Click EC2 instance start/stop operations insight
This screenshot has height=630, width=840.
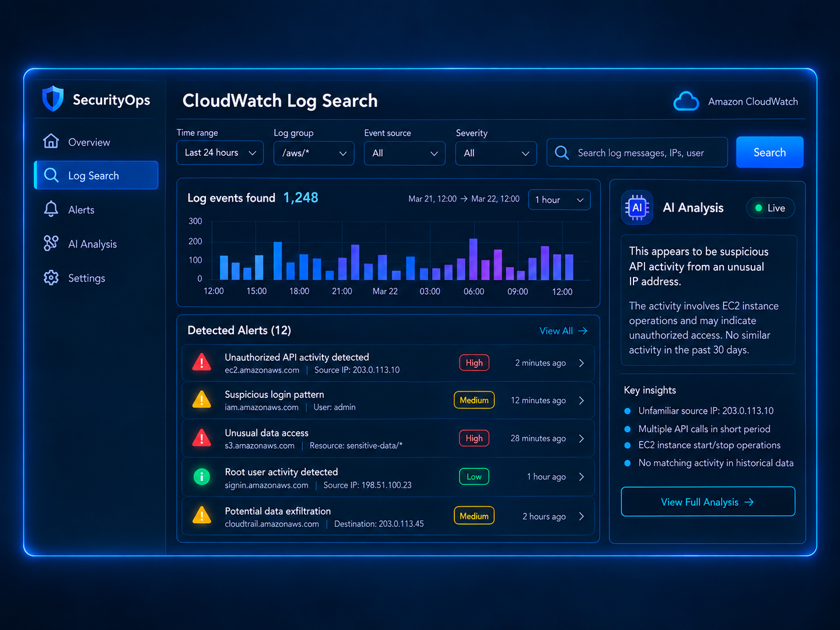709,445
